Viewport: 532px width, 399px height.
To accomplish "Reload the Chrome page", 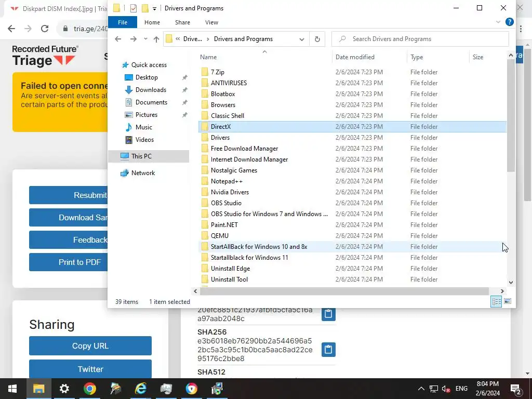I will click(x=45, y=29).
